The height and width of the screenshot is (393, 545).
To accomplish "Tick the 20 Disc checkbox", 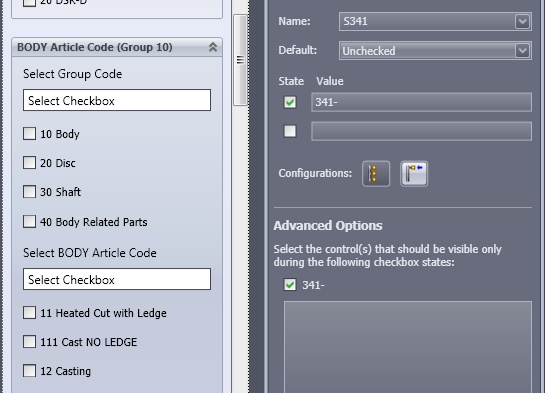I will (x=30, y=163).
